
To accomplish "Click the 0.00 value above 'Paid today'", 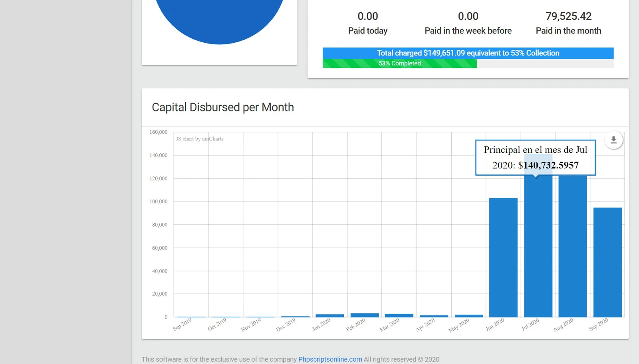I will coord(368,16).
